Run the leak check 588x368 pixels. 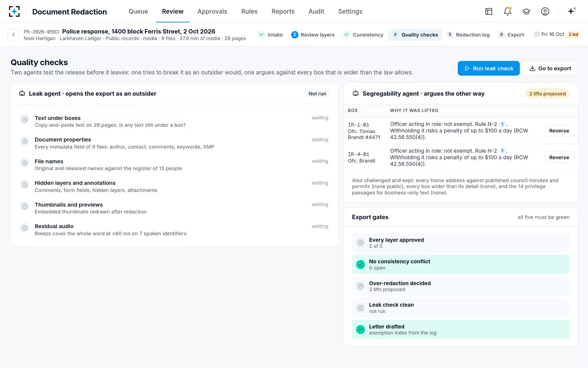(489, 68)
